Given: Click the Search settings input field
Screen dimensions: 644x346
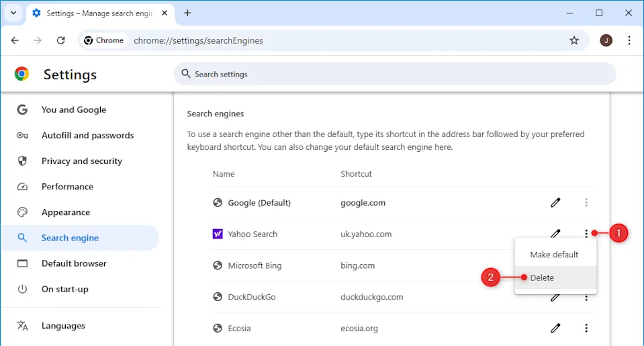Looking at the screenshot, I should click(396, 74).
